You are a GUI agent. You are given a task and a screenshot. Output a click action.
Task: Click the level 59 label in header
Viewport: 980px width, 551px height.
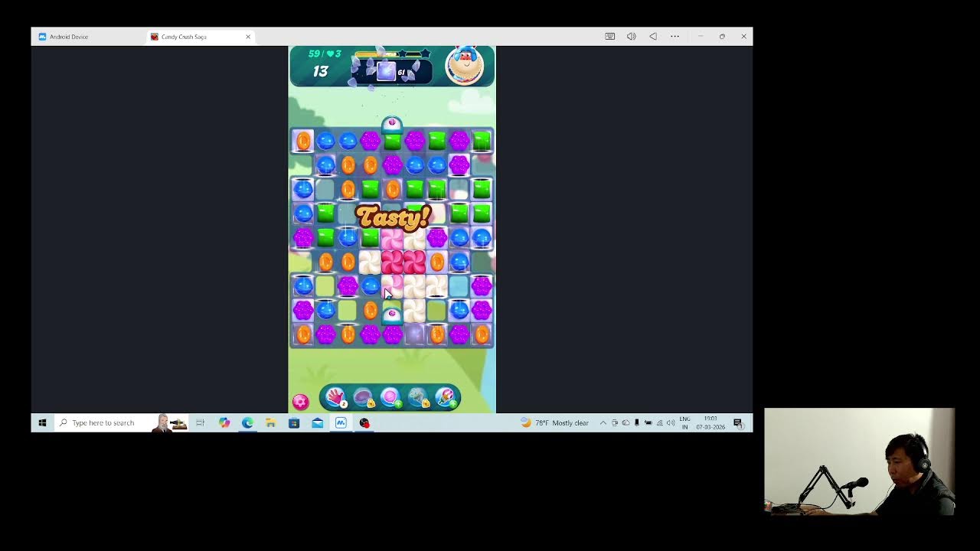[314, 54]
